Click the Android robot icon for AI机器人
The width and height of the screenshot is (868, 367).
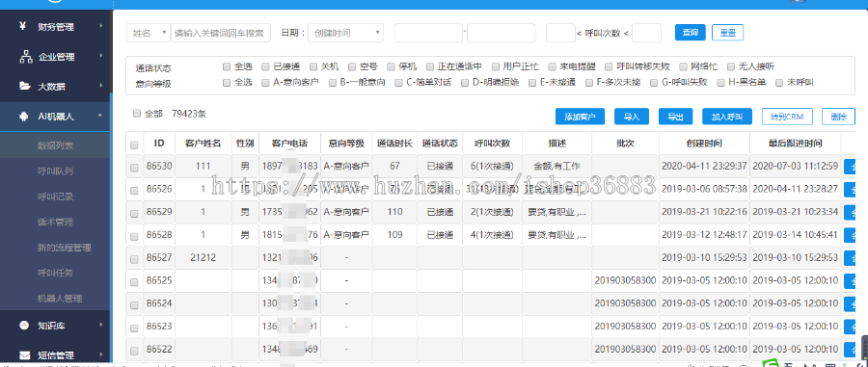pyautogui.click(x=24, y=116)
